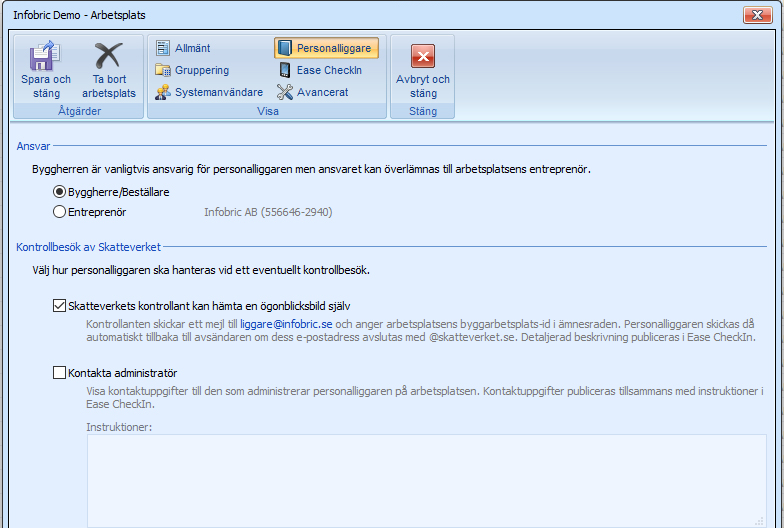The image size is (784, 528).
Task: Click the Stäng group label
Action: (423, 111)
